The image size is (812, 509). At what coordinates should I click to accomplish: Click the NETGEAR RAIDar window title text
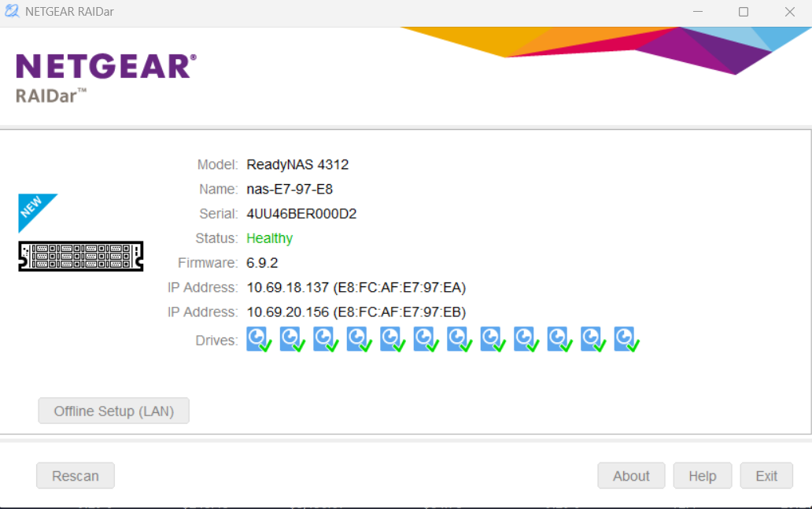click(x=69, y=11)
